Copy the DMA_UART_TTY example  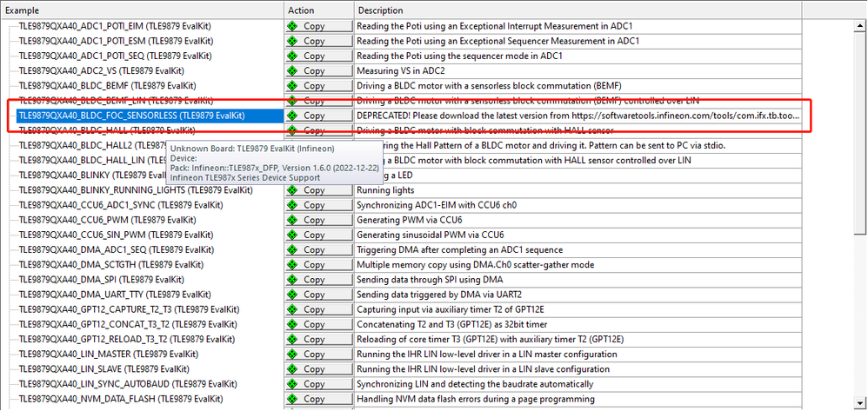(x=319, y=295)
